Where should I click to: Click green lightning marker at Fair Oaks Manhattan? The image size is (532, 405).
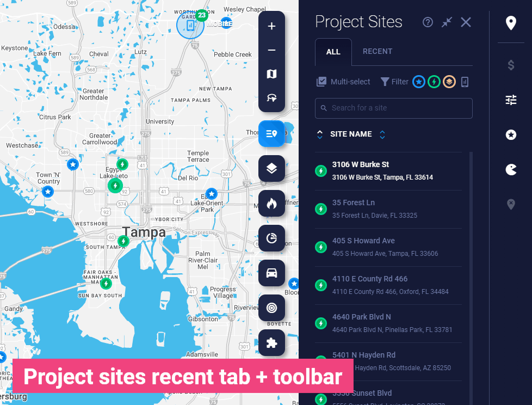(106, 283)
